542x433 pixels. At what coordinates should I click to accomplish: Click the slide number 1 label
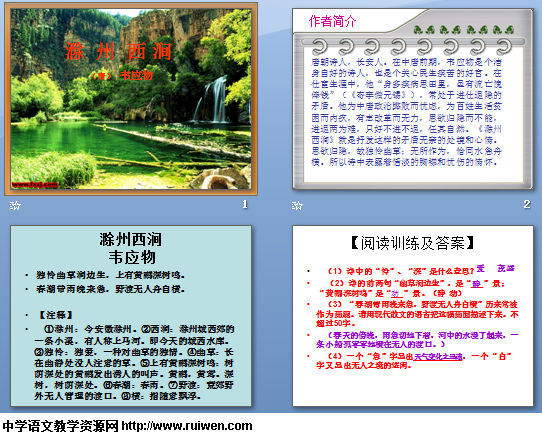(x=245, y=204)
